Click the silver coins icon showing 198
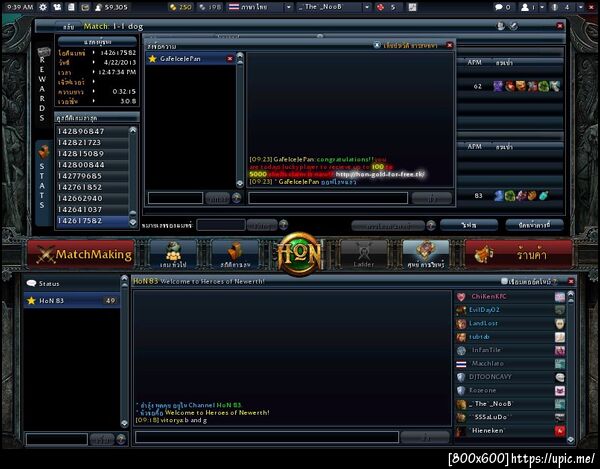 [203, 7]
